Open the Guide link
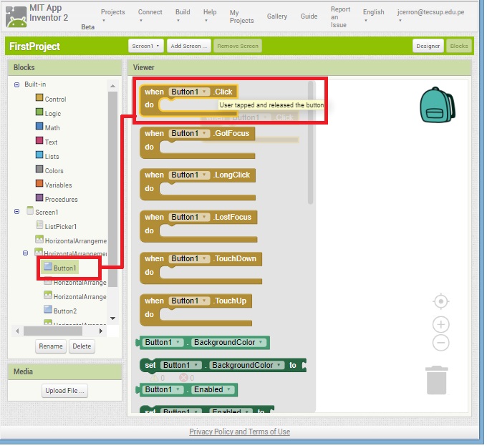The width and height of the screenshot is (487, 448). (x=309, y=16)
